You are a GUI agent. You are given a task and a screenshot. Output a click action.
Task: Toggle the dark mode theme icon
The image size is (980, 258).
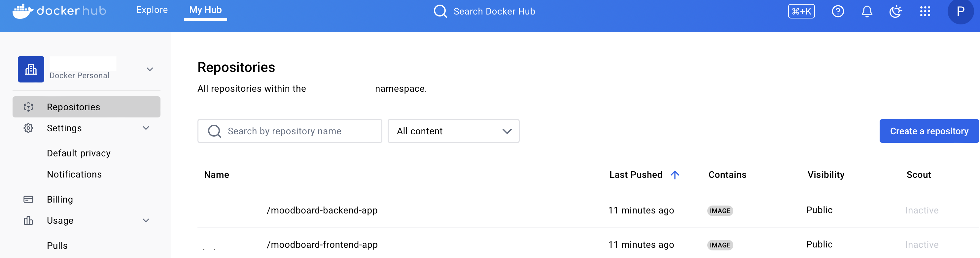click(895, 12)
